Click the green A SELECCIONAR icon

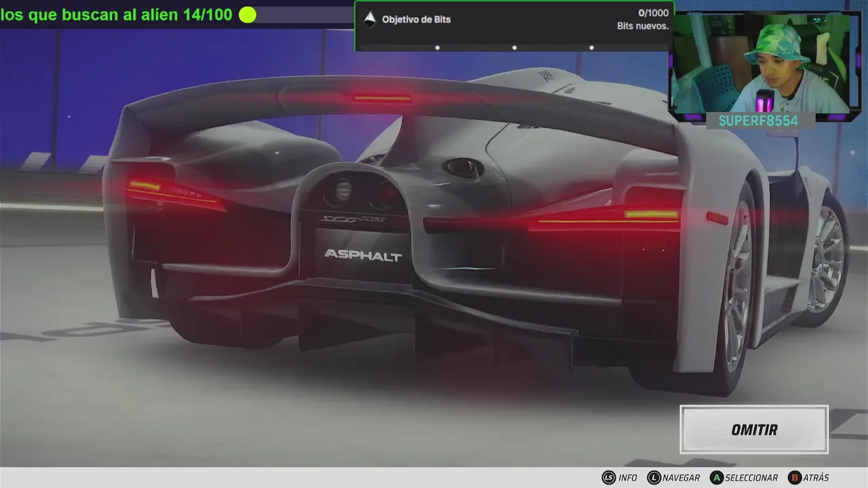[x=716, y=478]
